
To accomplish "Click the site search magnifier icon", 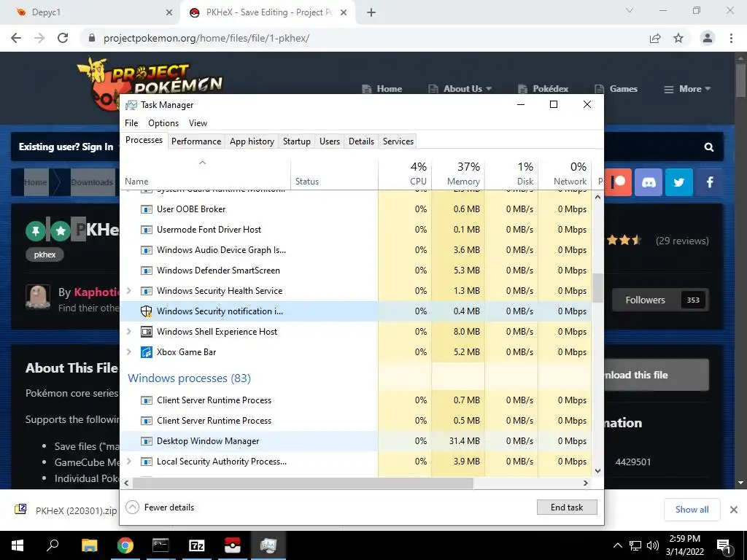I will point(709,147).
